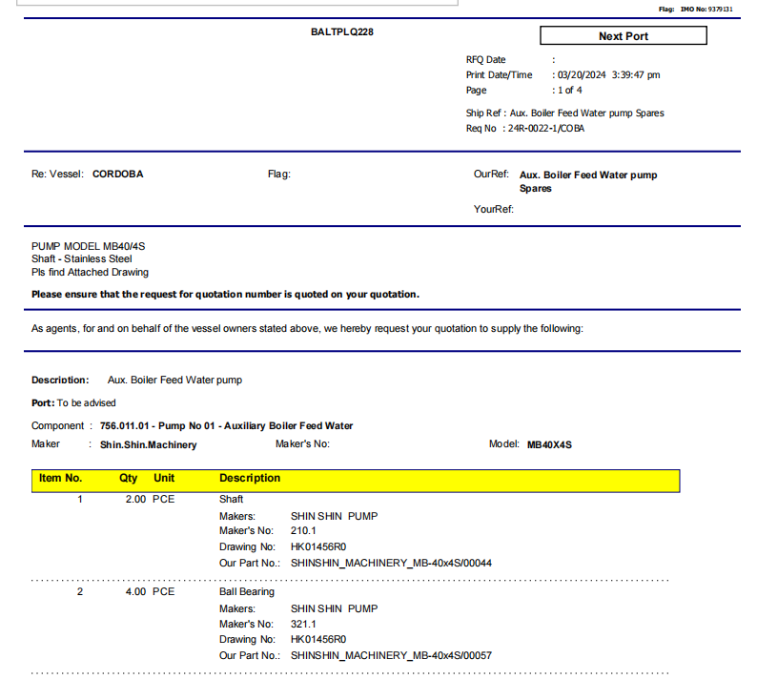757x700 pixels.
Task: Click the Next Port button
Action: click(x=623, y=36)
